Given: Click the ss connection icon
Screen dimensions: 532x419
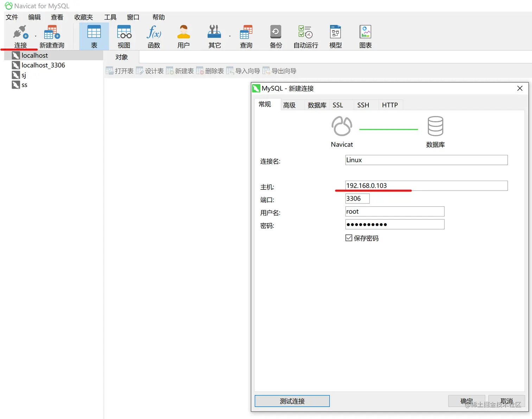Looking at the screenshot, I should coord(16,85).
